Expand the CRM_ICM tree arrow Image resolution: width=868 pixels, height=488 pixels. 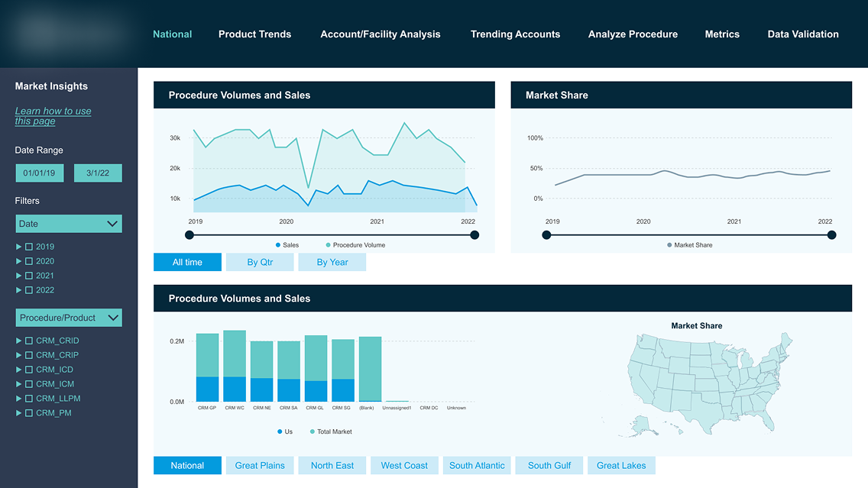click(x=19, y=384)
